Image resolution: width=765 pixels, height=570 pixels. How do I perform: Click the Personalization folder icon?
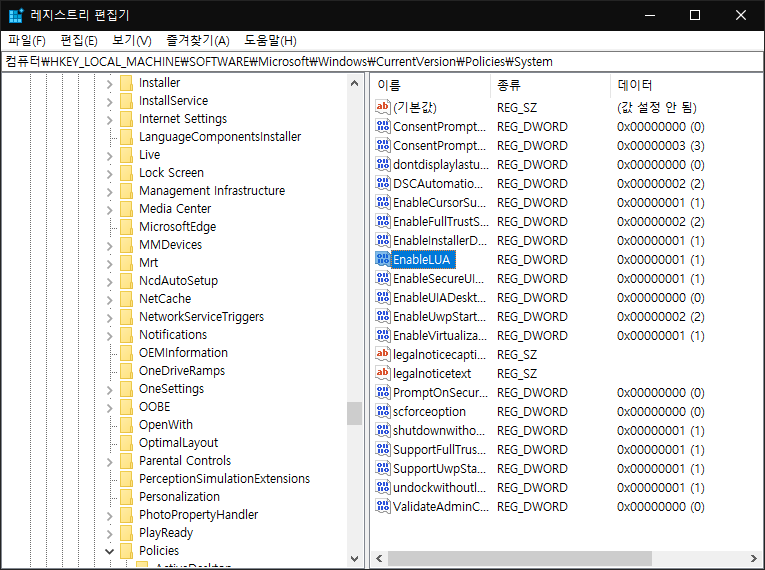[x=126, y=497]
